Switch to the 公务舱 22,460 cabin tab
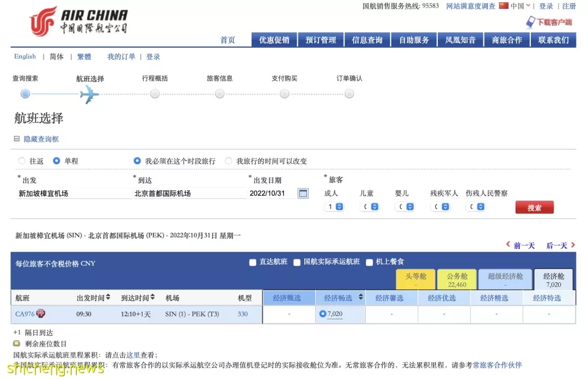Screen dimensions: 588x379 (x=457, y=279)
